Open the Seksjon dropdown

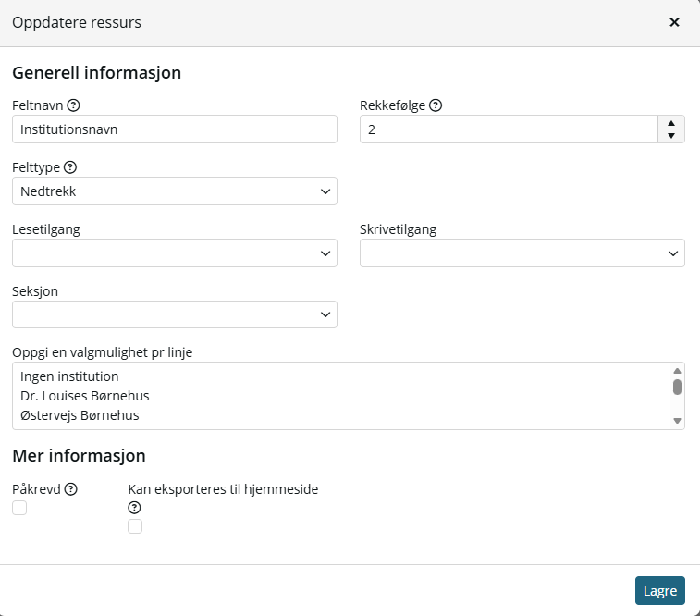[175, 314]
